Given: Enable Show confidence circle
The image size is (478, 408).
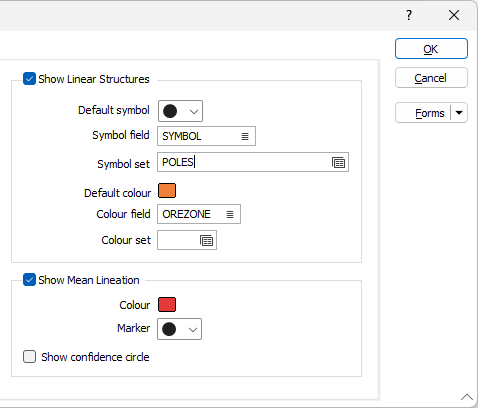Looking at the screenshot, I should coord(29,357).
